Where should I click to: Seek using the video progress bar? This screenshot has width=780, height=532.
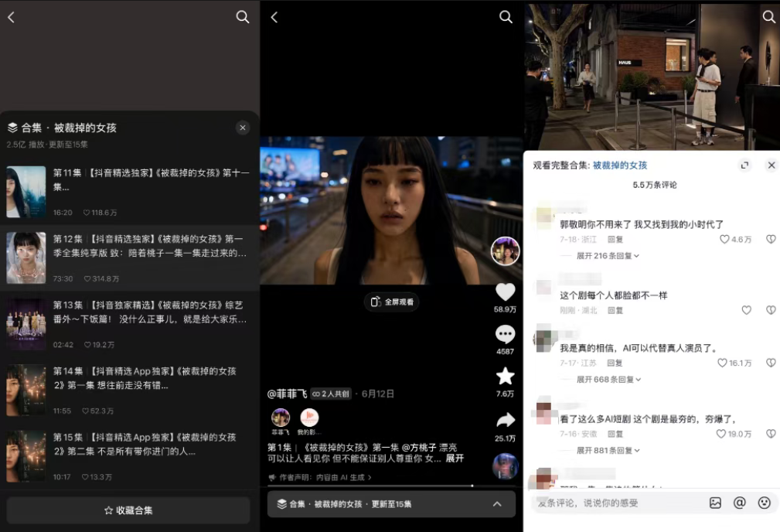click(x=391, y=486)
